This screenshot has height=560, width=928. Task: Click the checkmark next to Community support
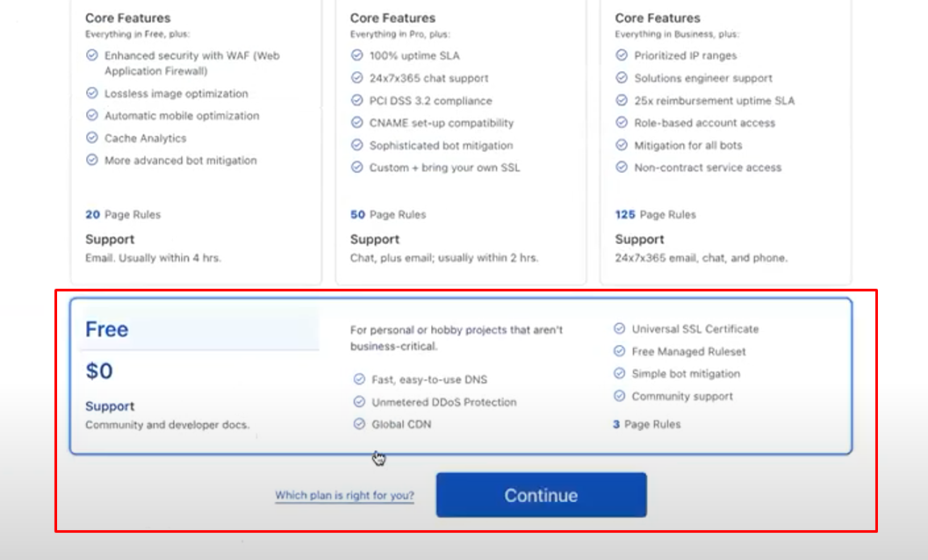620,396
